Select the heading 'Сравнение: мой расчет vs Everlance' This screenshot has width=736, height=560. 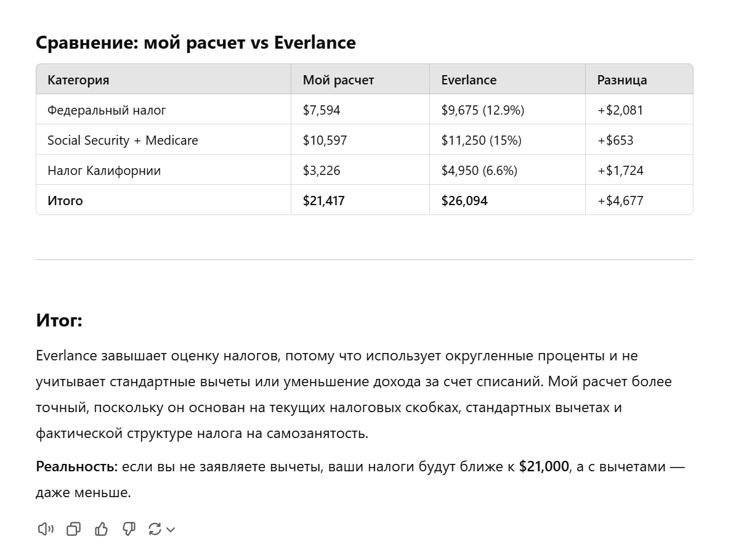pyautogui.click(x=196, y=43)
